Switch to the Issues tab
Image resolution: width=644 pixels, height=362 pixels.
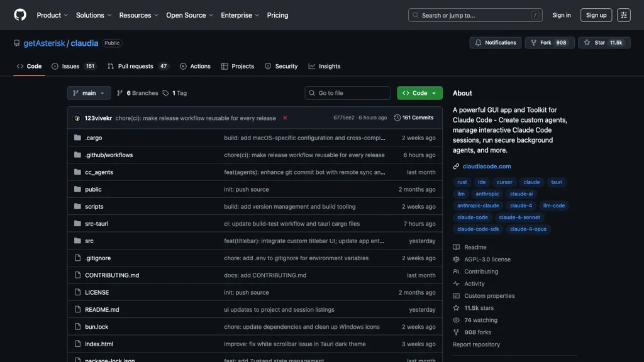coord(74,67)
